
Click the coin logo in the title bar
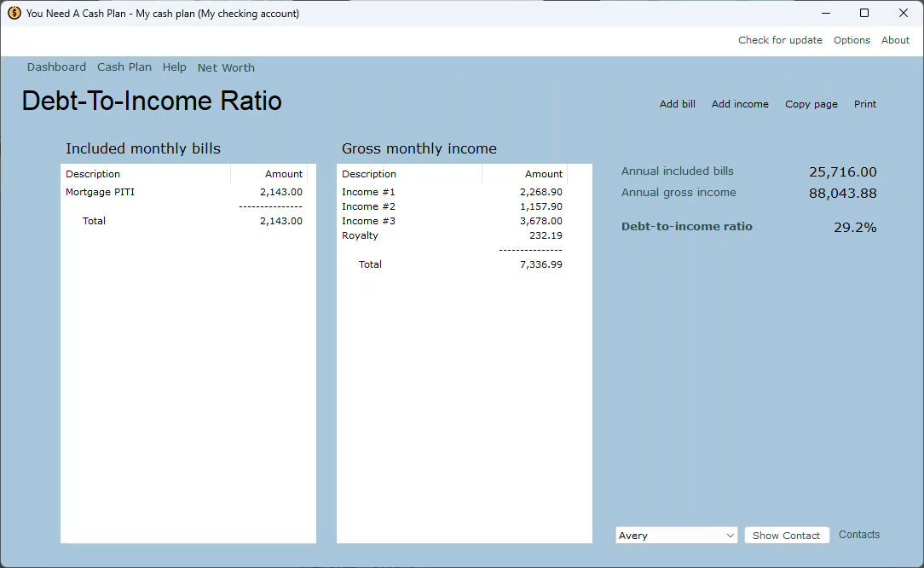pyautogui.click(x=12, y=13)
